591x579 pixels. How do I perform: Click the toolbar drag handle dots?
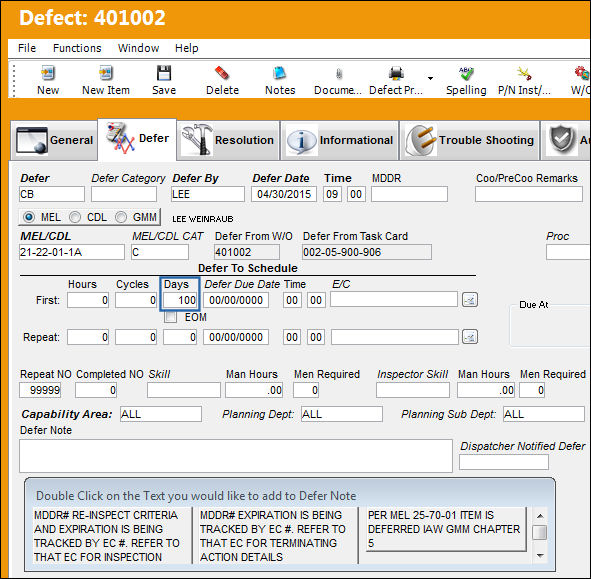coord(14,80)
